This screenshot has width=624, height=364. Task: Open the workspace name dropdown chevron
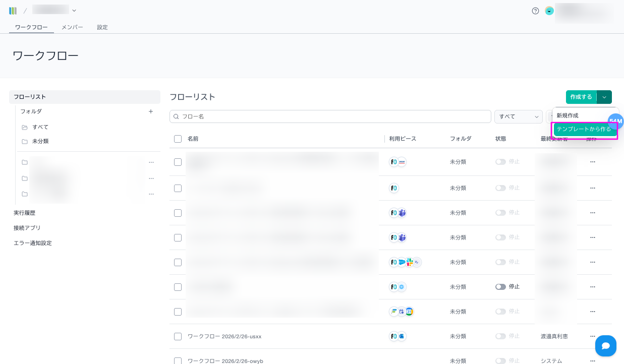point(74,10)
